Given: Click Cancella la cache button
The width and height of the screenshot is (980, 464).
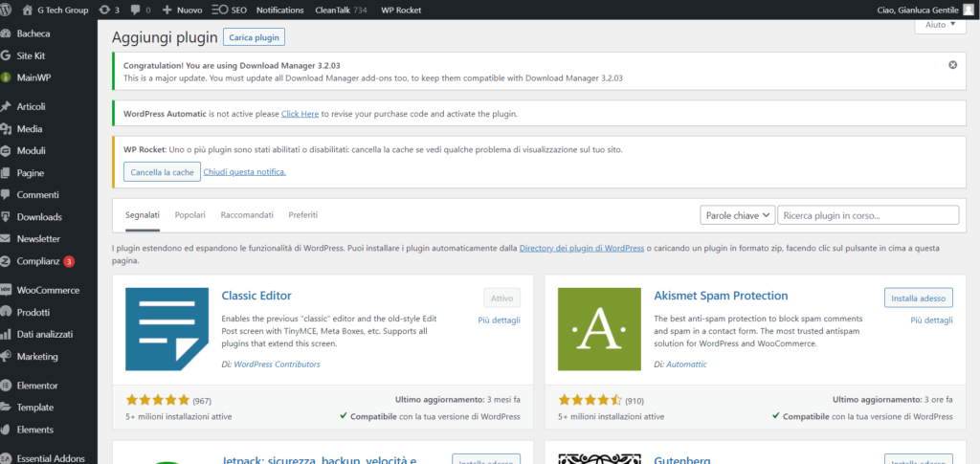Looking at the screenshot, I should click(162, 172).
